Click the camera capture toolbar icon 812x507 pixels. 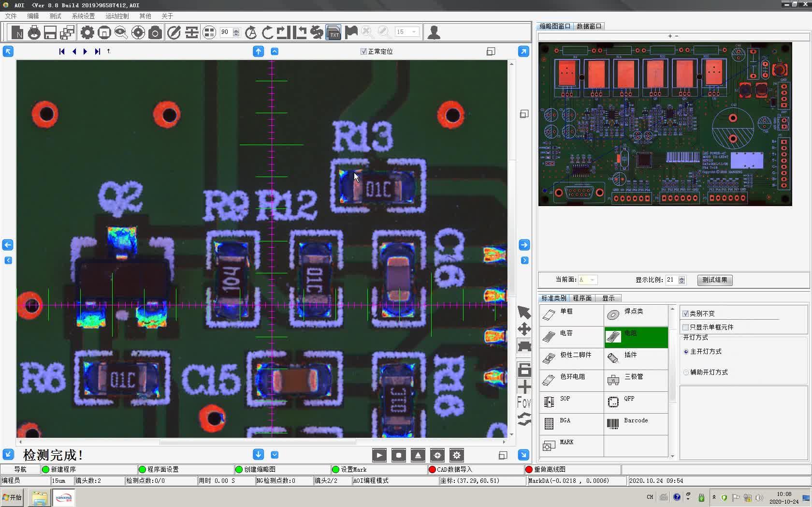pos(155,32)
